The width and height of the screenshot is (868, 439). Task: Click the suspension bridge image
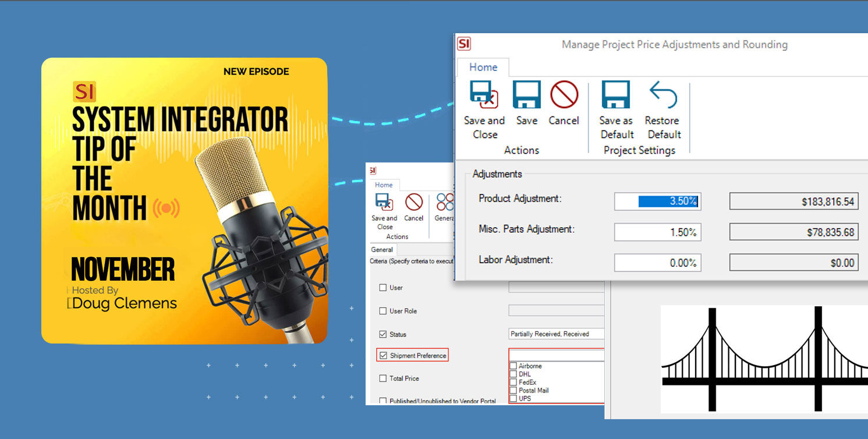[x=764, y=359]
